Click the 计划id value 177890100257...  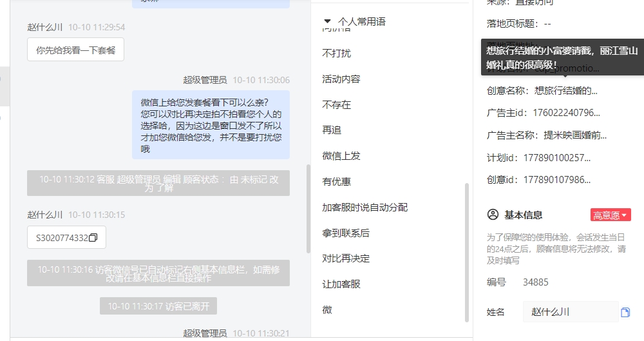557,157
